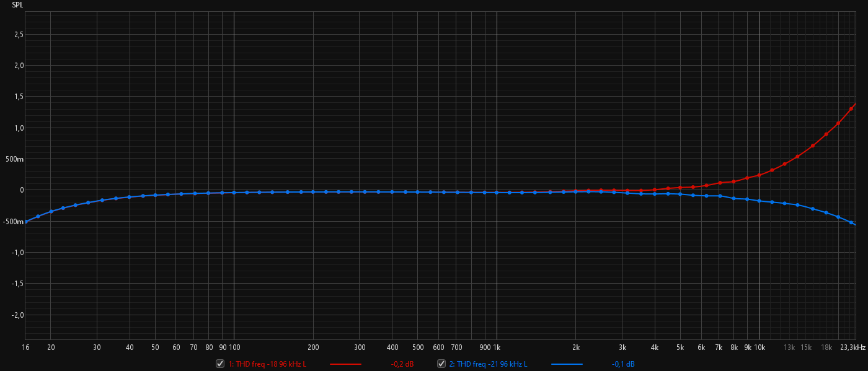This screenshot has height=371, width=868.
Task: Uncheck trace 2 THD freq -21 checkbox
Action: [x=441, y=364]
